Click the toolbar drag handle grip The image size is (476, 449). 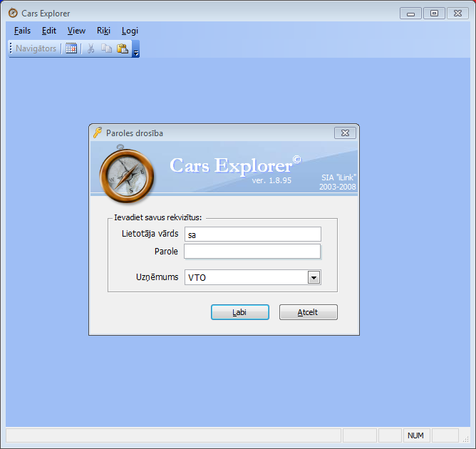click(x=11, y=48)
